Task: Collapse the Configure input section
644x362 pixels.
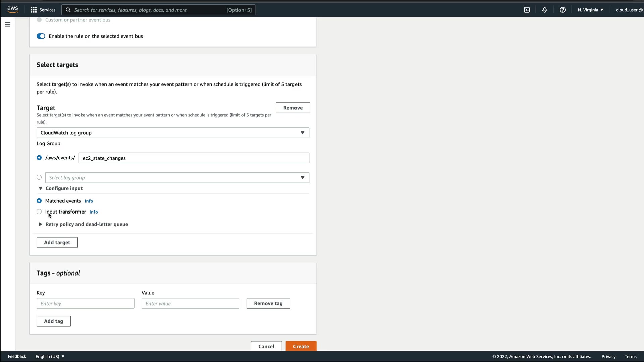Action: click(64, 188)
